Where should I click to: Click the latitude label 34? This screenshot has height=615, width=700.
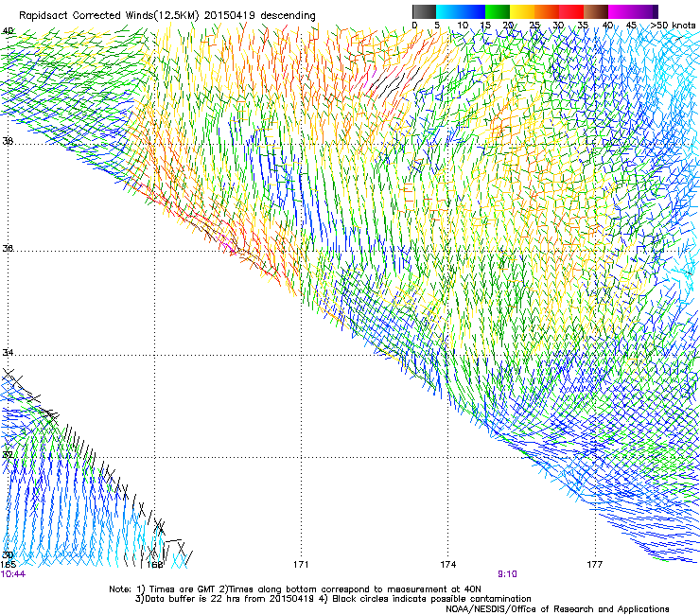(x=8, y=352)
